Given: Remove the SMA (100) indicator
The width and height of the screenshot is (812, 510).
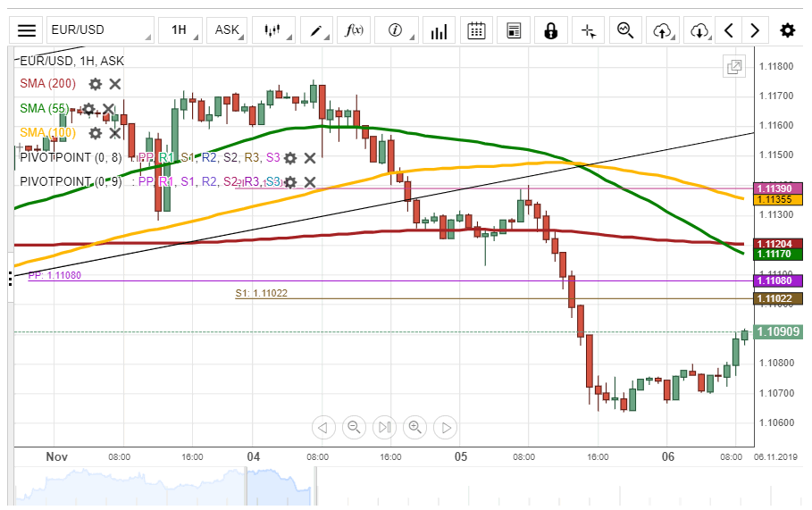Looking at the screenshot, I should coord(115,133).
